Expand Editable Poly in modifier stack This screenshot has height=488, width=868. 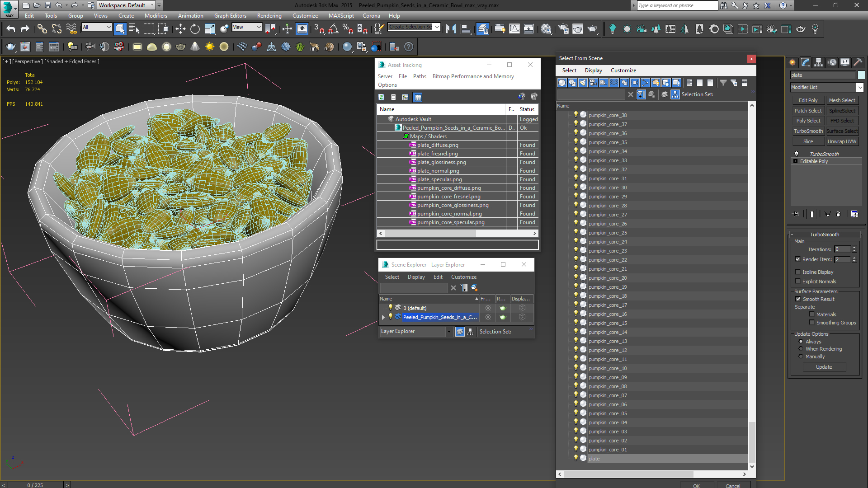(x=796, y=161)
